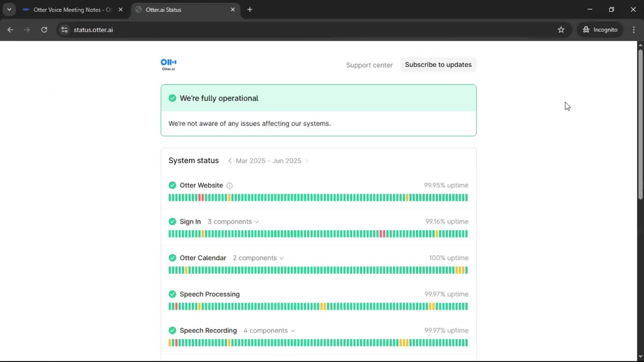
Task: Click the Speech Recording 99.97% uptime text
Action: pyautogui.click(x=446, y=330)
